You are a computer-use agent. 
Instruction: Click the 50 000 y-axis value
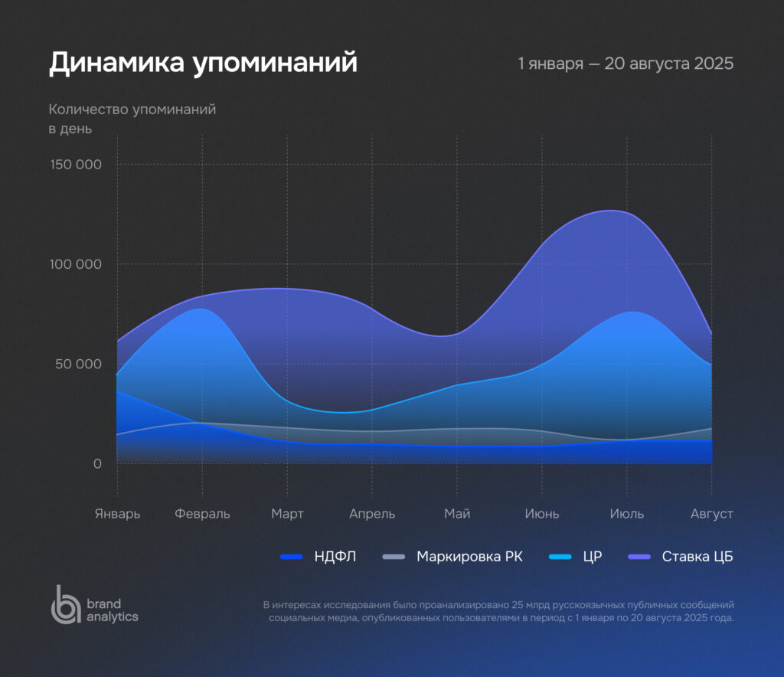77,364
